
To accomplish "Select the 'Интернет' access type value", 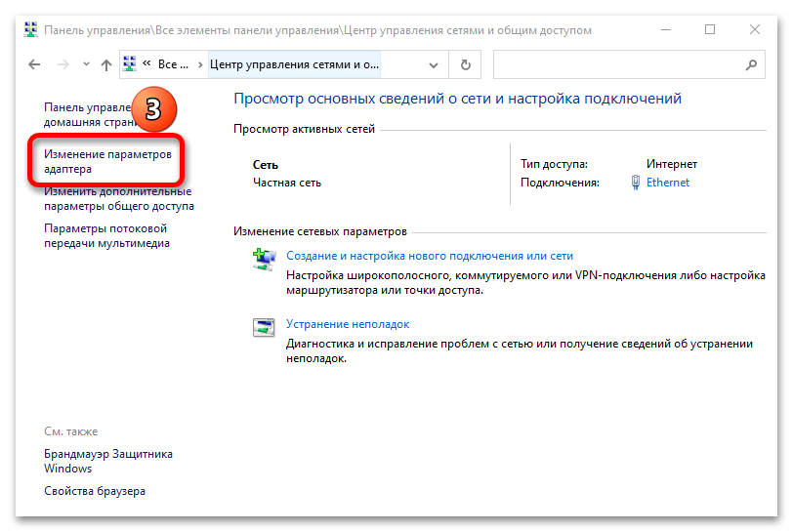I will pyautogui.click(x=672, y=164).
